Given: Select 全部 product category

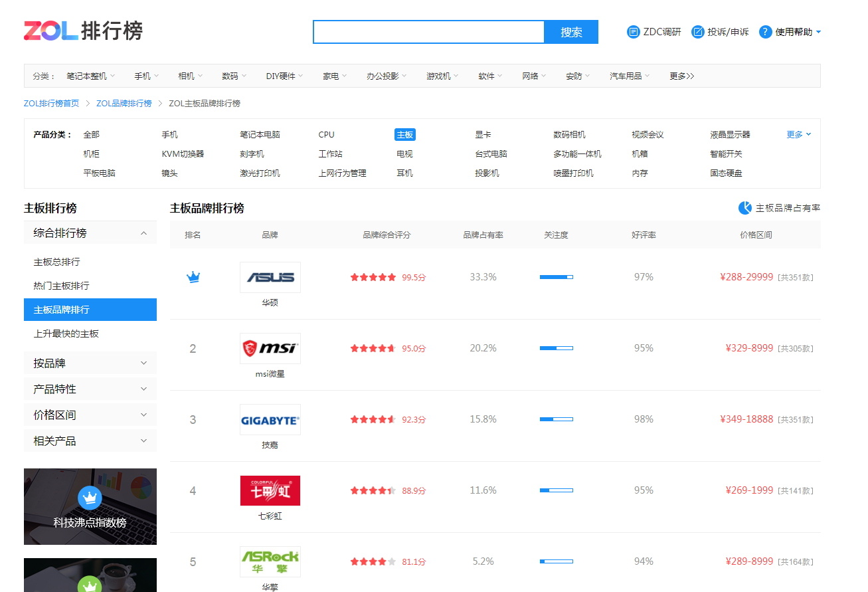Looking at the screenshot, I should (x=92, y=134).
